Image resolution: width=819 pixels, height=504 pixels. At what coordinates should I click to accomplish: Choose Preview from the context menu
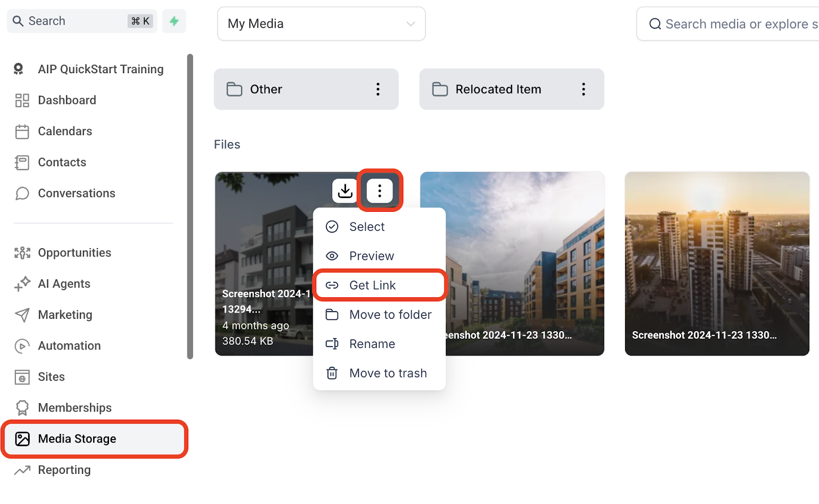coord(379,256)
